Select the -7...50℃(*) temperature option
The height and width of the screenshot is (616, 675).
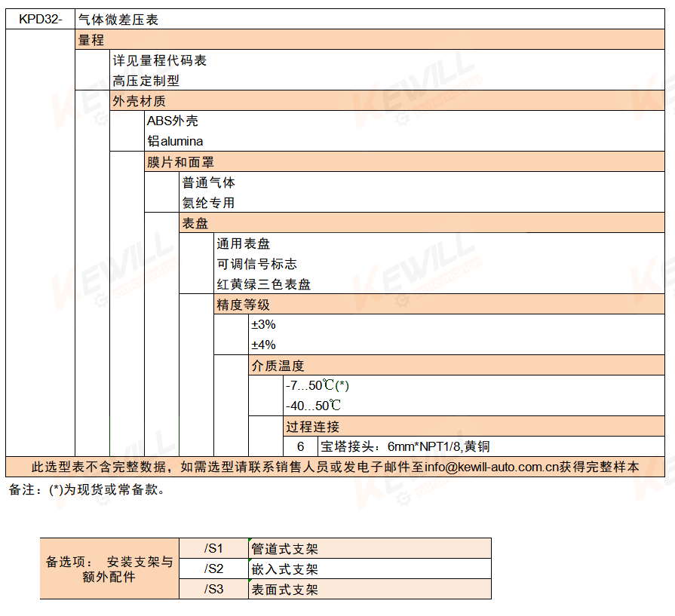coord(474,385)
